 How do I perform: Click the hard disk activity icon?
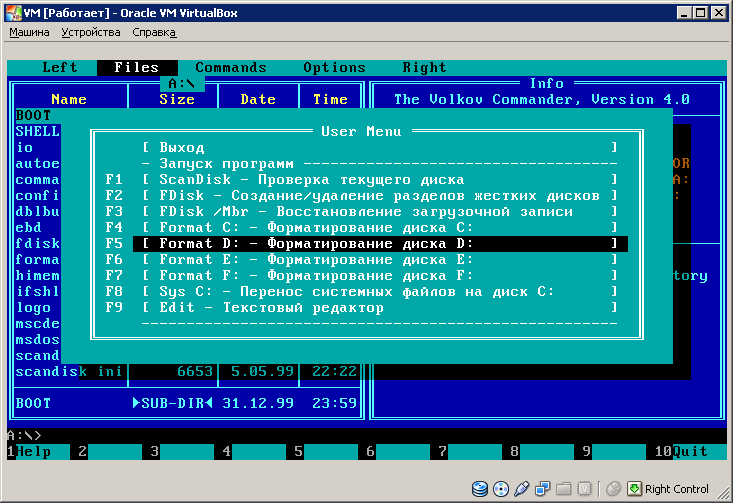[x=481, y=489]
